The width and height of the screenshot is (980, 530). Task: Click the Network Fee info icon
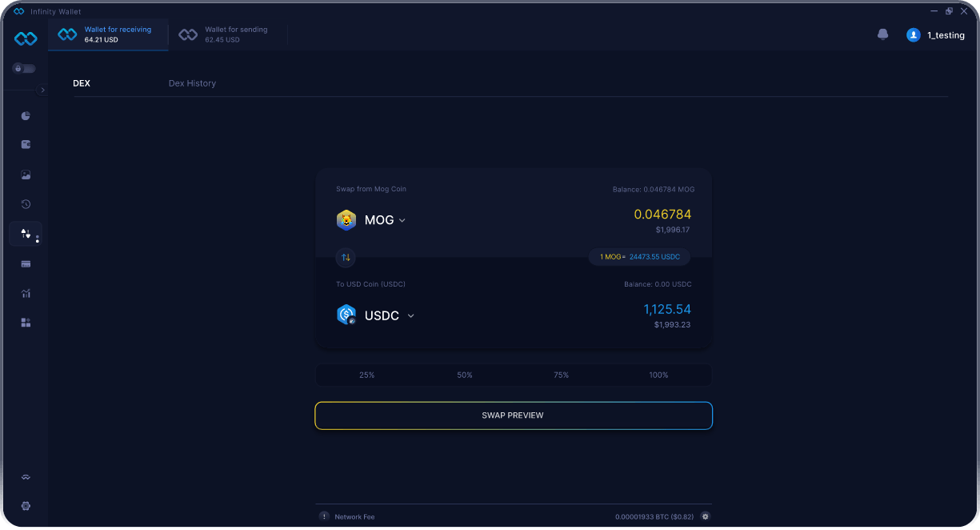[324, 516]
